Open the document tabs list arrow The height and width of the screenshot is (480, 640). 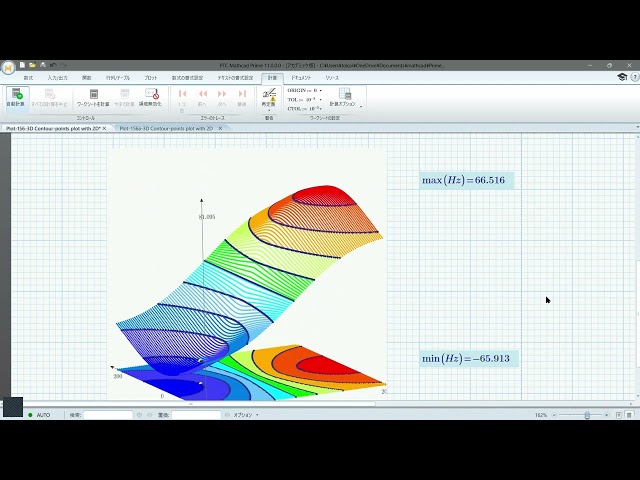point(638,127)
